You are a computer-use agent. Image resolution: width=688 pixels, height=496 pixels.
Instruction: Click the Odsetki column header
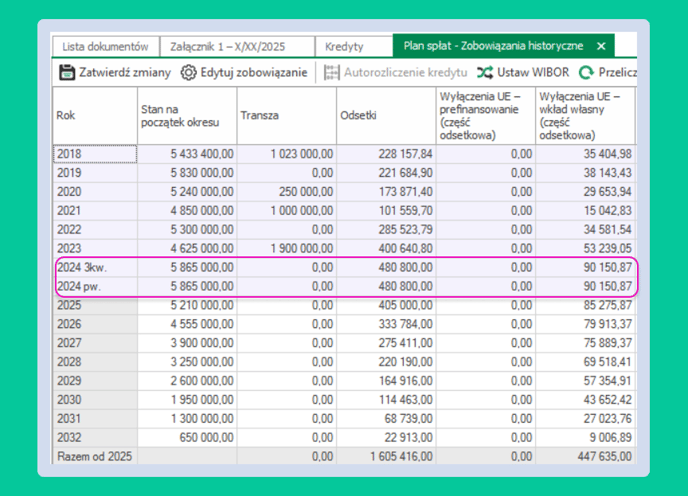tap(386, 115)
